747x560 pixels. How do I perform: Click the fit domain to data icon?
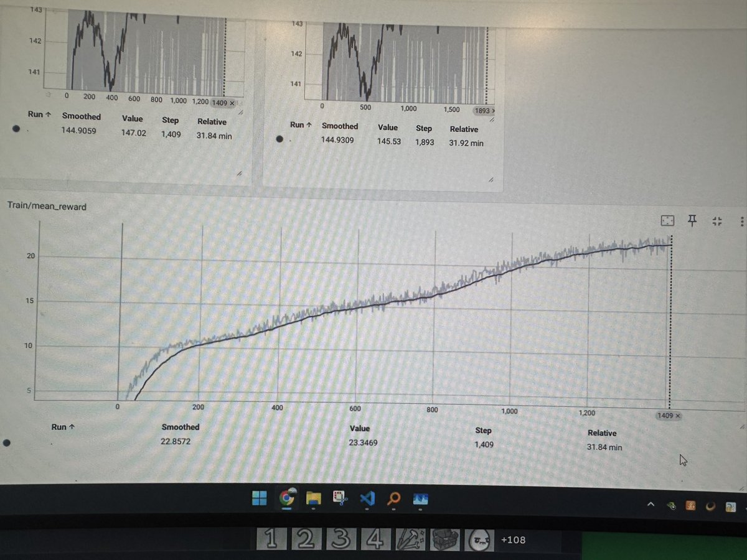(x=667, y=220)
